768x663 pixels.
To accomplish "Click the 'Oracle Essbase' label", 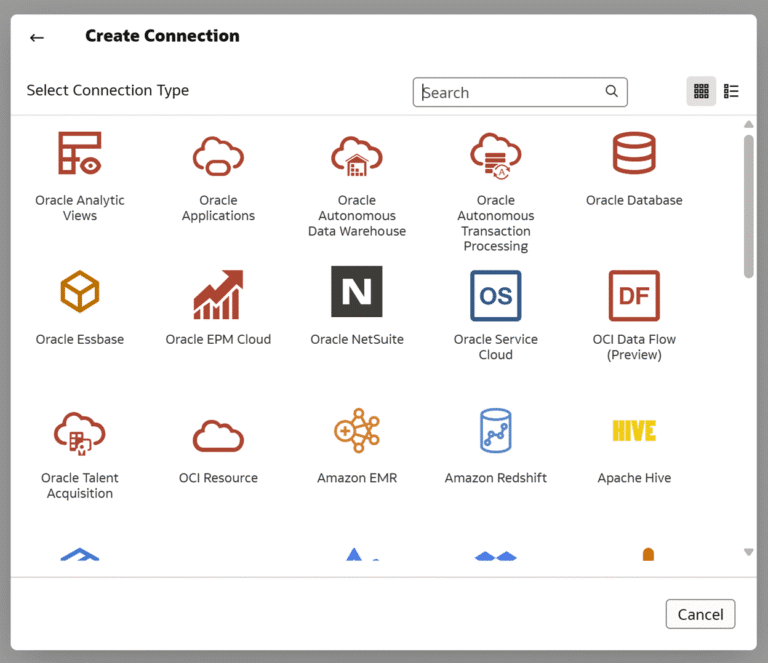I will pos(80,339).
